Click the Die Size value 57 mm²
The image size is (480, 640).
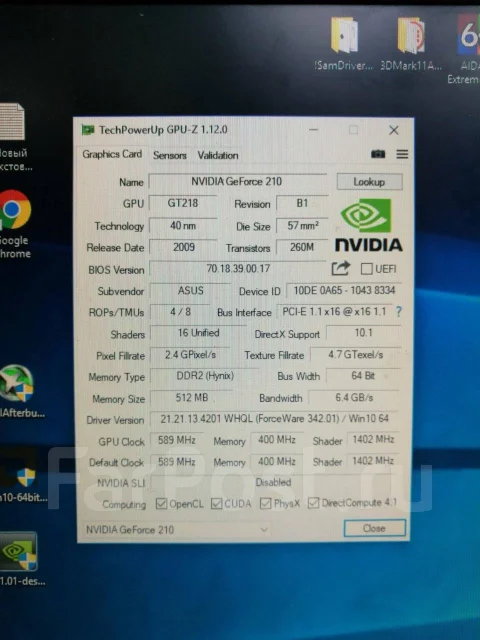click(302, 225)
